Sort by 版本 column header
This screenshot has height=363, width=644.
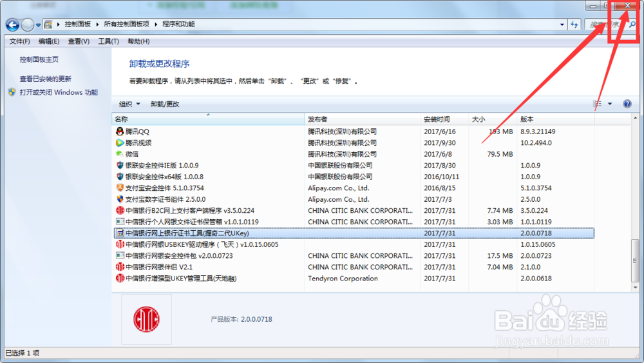tap(555, 119)
